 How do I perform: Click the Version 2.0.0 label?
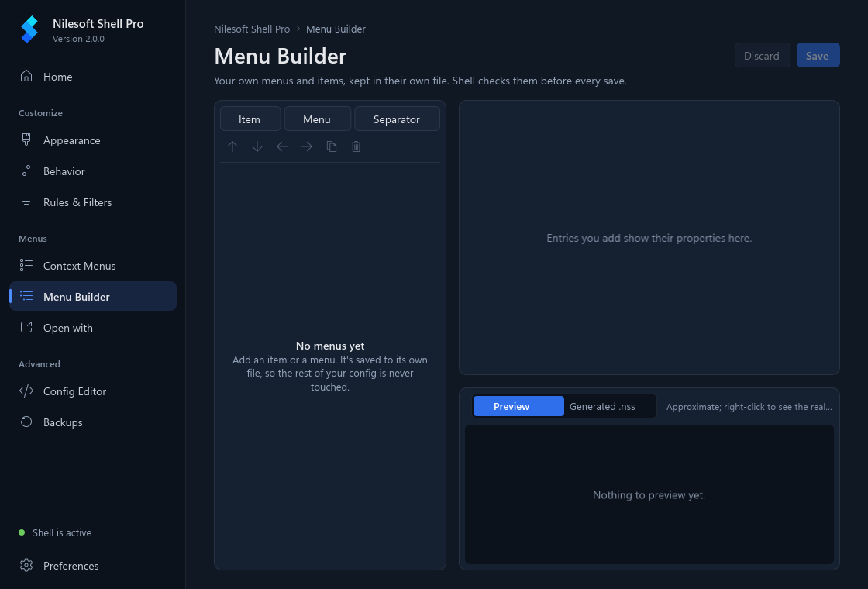[78, 39]
